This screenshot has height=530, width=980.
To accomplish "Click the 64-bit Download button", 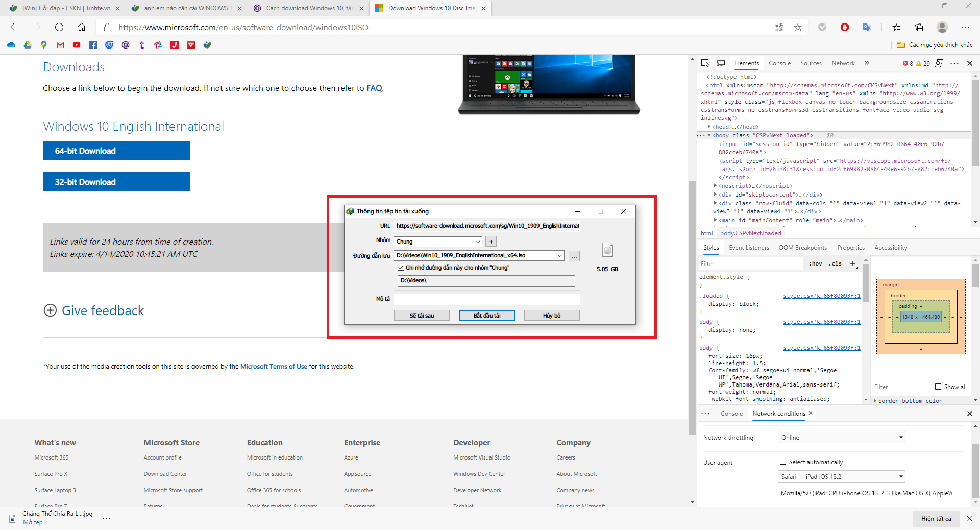I will 116,151.
